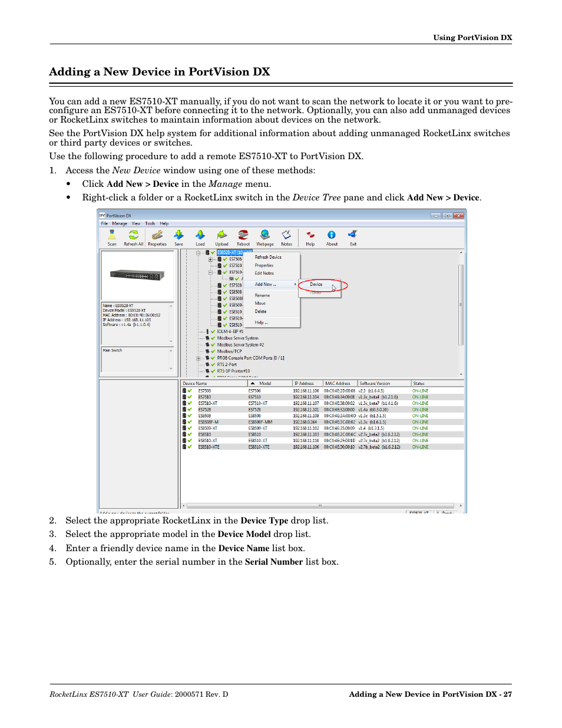
Task: Click the Reboot toolbar icon
Action: tap(243, 238)
